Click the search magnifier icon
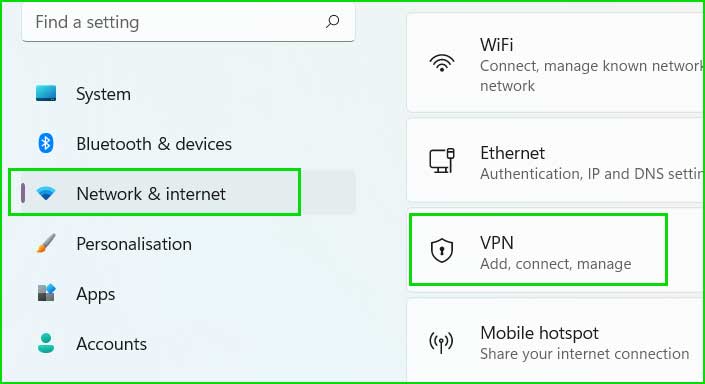Viewport: 705px width, 384px height. coord(332,21)
